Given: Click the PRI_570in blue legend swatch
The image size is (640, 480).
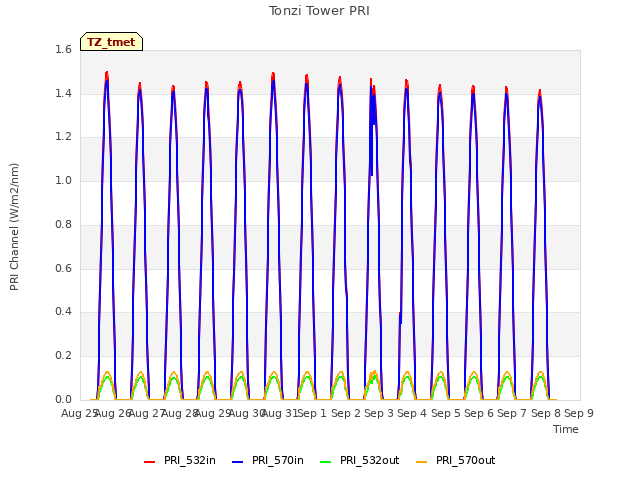Looking at the screenshot, I should coord(238,462).
